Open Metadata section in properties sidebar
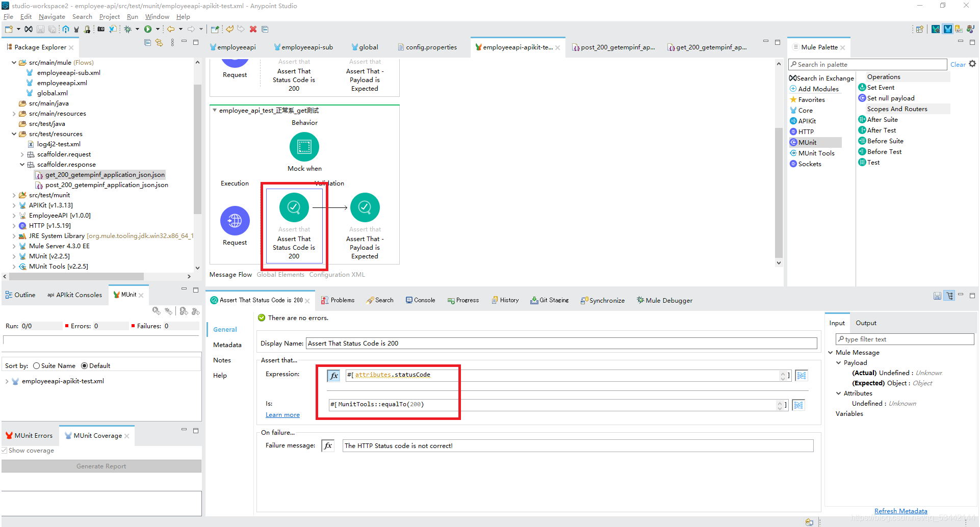This screenshot has width=980, height=527. 227,345
